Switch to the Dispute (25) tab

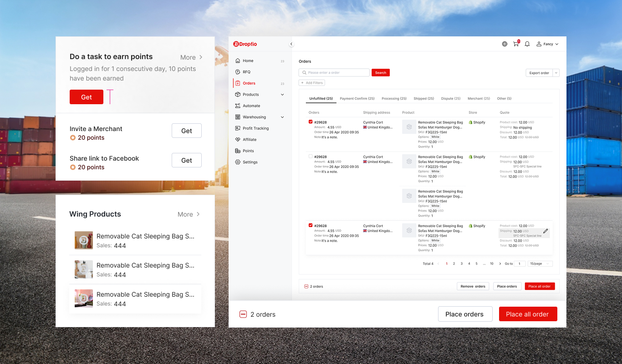(x=450, y=99)
